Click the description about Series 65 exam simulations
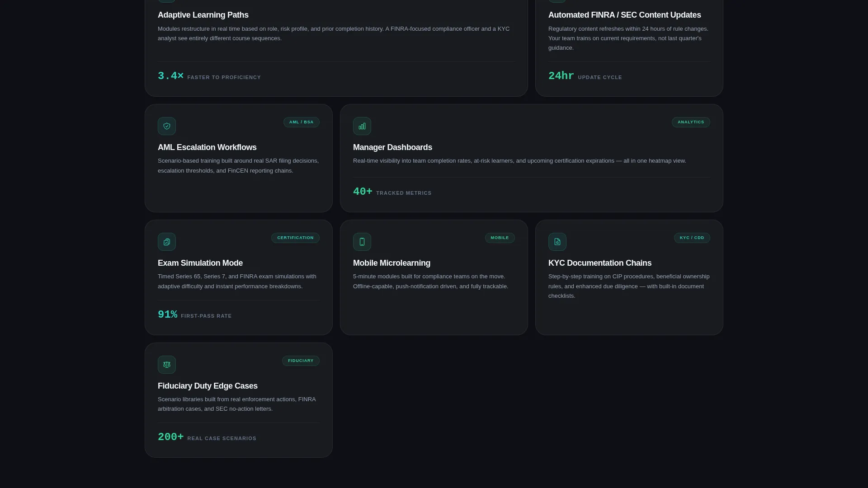This screenshot has width=868, height=488. tap(237, 282)
